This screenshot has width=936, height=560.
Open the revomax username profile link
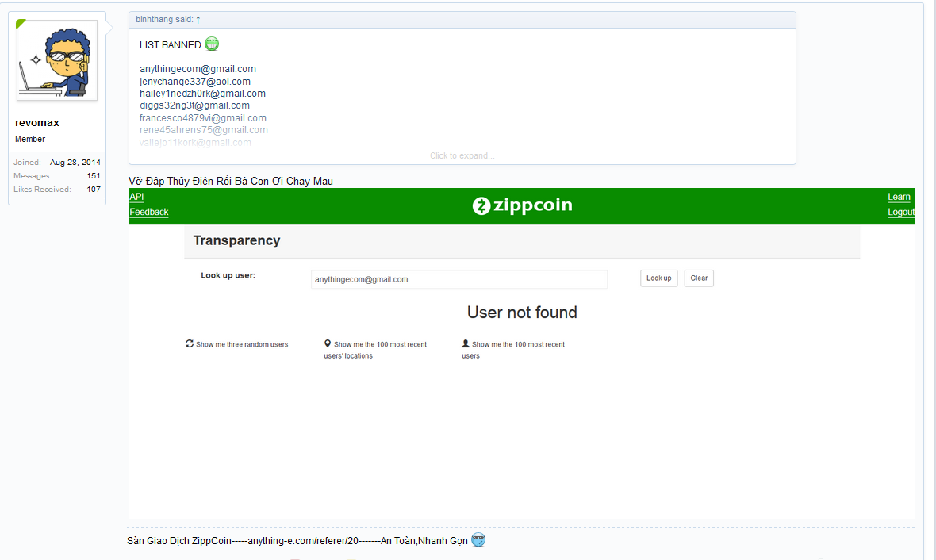pyautogui.click(x=37, y=122)
